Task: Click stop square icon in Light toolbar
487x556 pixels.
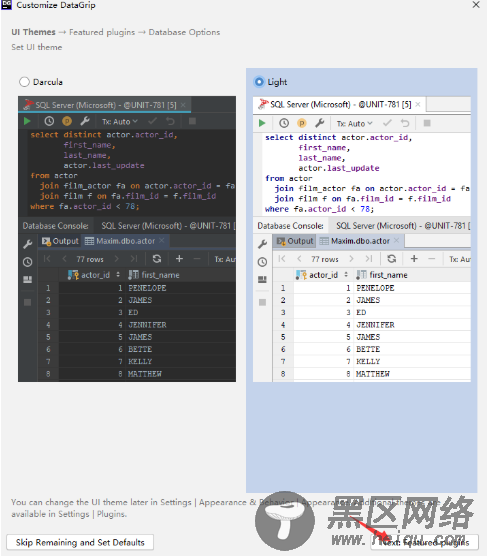Action: pyautogui.click(x=427, y=123)
